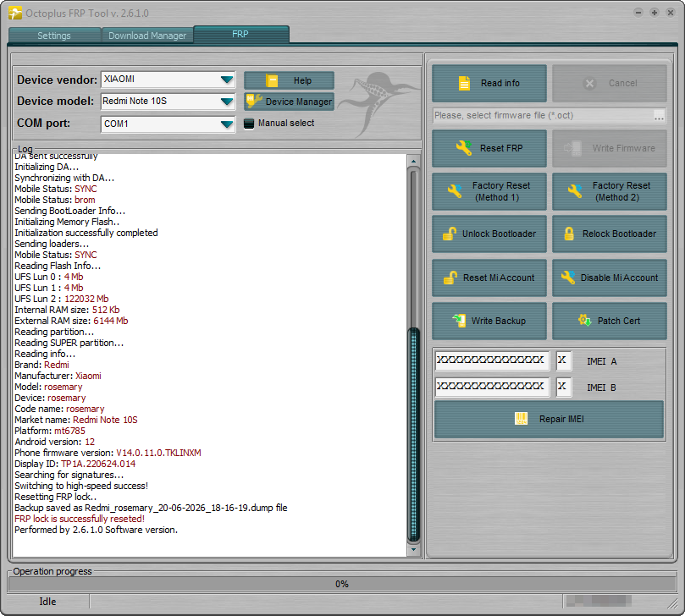
Task: Click the 'Platform: mt6785' log line
Action: click(x=50, y=431)
